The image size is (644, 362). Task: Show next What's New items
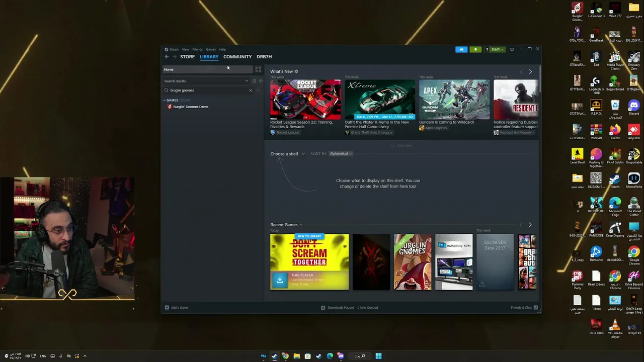pos(530,72)
